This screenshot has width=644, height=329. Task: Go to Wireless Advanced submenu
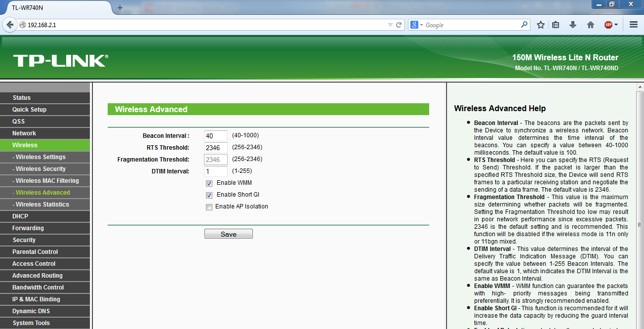point(45,193)
